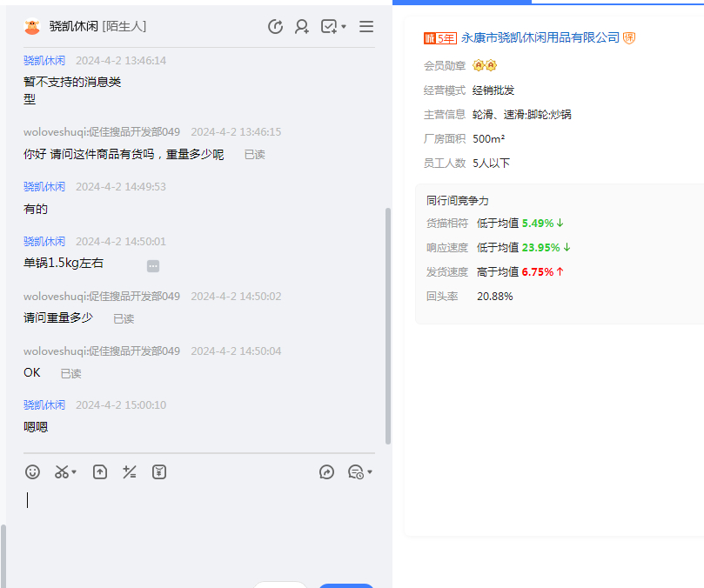Click the refresh clock icon in header

276,27
